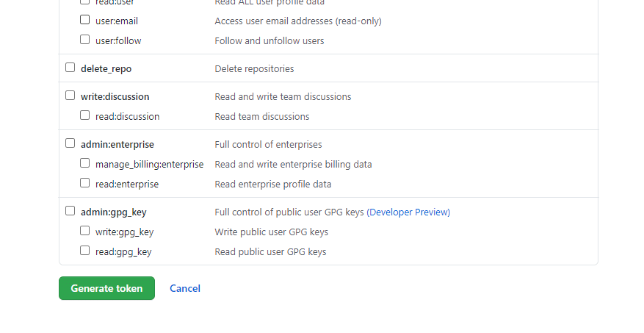Click the 'read:enterprise' scope name text
644x333 pixels.
[127, 185]
